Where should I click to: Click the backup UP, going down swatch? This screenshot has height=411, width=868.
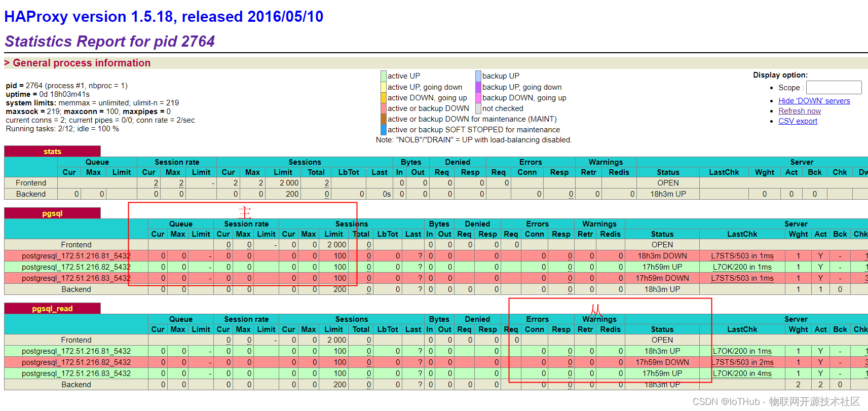pyautogui.click(x=478, y=87)
